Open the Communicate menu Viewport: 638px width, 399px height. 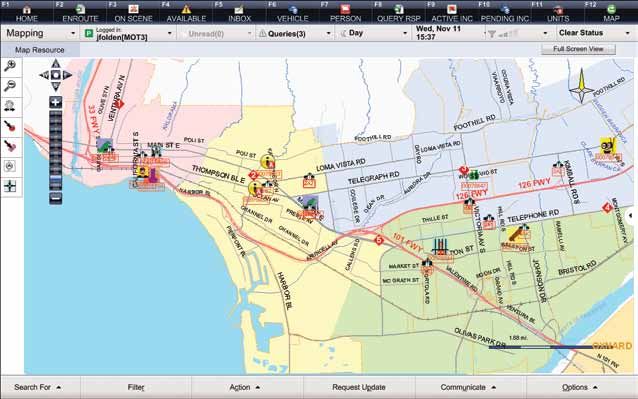pos(468,387)
